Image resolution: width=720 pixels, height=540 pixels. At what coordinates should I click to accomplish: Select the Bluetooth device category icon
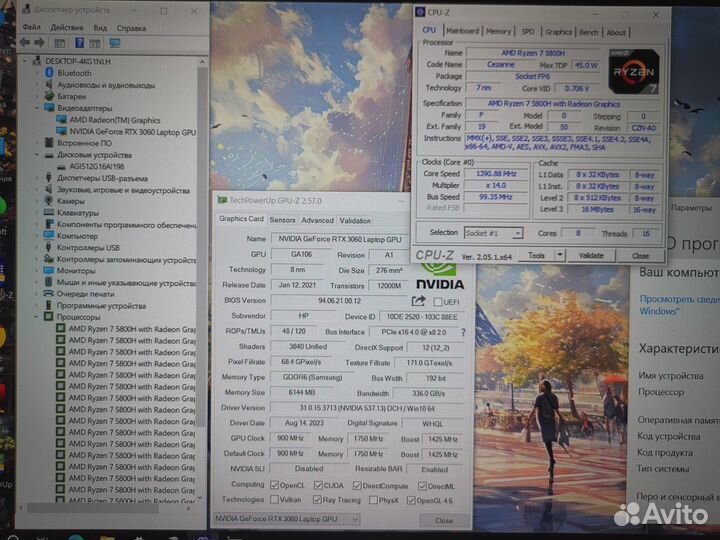tap(50, 73)
